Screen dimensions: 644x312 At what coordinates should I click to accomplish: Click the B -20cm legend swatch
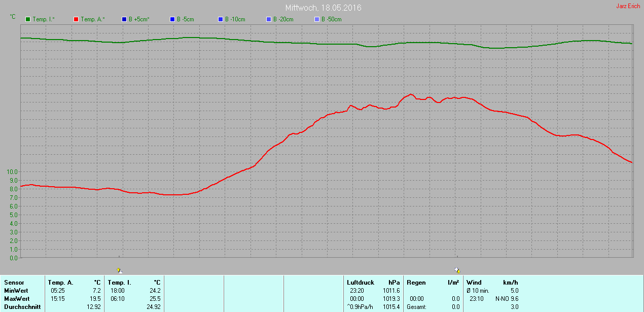[x=269, y=19]
